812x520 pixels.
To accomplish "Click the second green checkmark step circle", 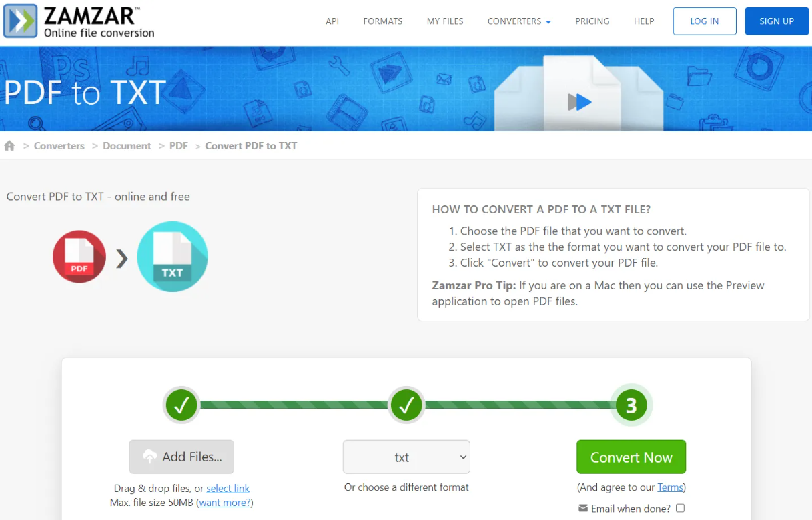I will [x=406, y=405].
